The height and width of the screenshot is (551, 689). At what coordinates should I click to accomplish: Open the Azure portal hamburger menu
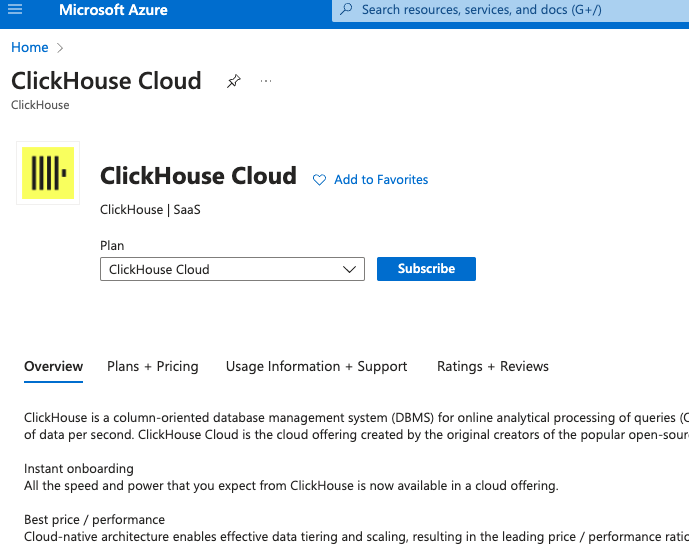click(x=15, y=10)
